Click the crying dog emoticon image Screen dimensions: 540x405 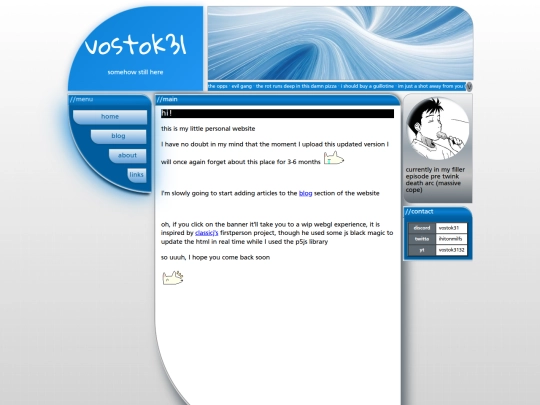[334, 158]
